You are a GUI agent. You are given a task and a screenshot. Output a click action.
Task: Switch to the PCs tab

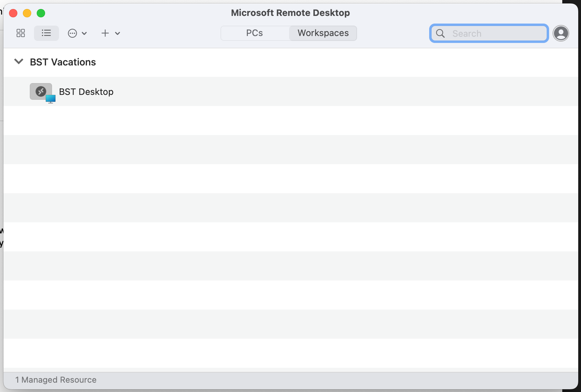coord(254,33)
